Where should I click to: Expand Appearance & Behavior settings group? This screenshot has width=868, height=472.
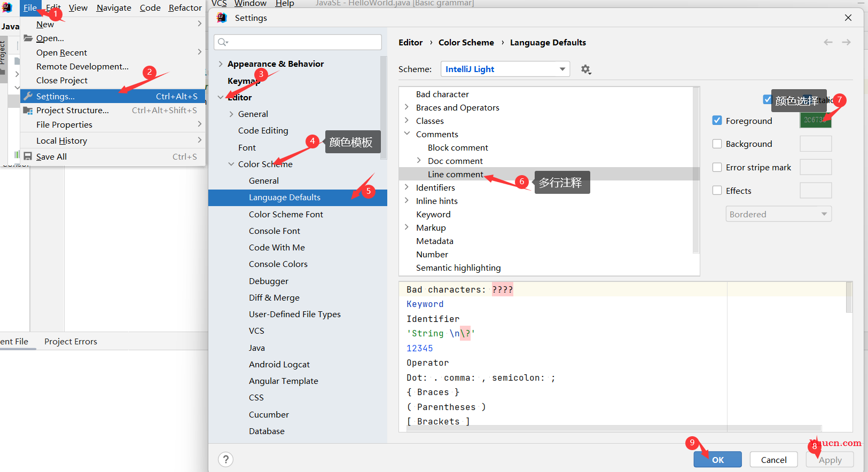pyautogui.click(x=221, y=64)
